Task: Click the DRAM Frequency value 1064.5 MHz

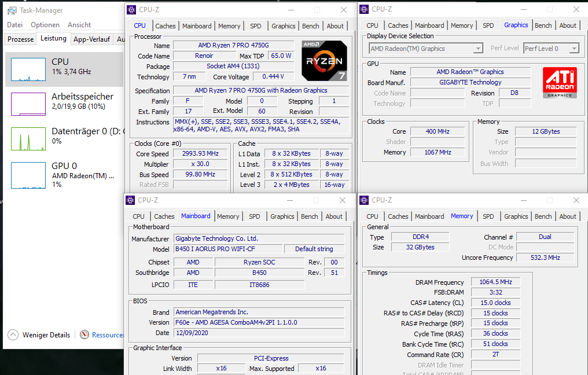Action: (495, 282)
